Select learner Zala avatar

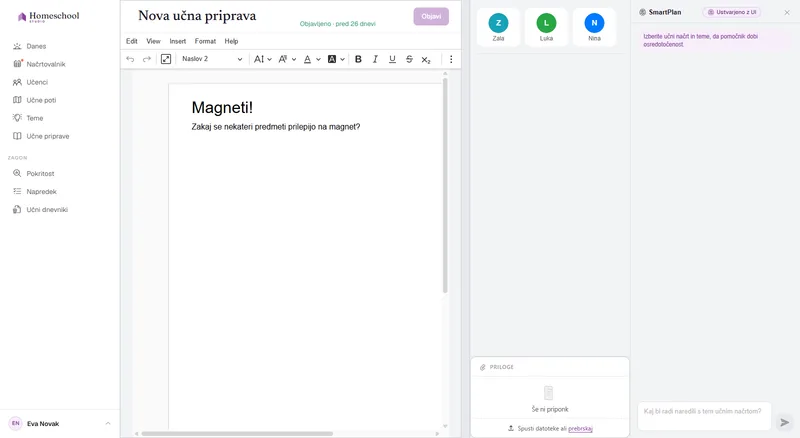pos(498,23)
